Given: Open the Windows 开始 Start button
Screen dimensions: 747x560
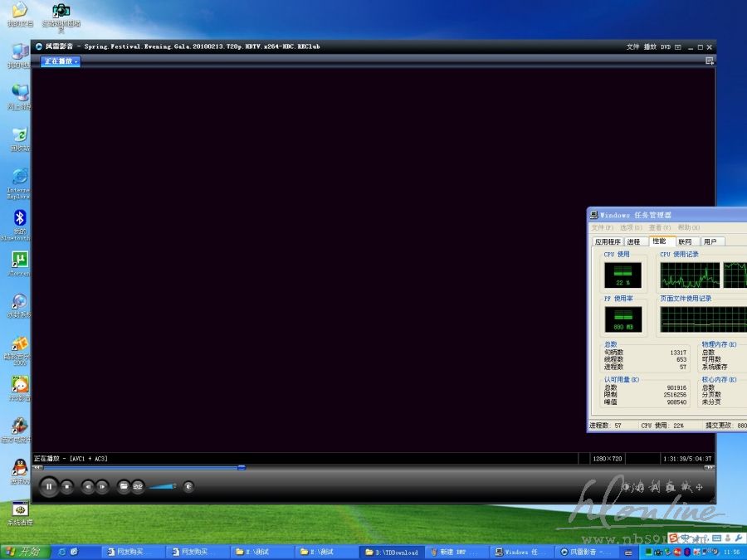Looking at the screenshot, I should point(23,552).
